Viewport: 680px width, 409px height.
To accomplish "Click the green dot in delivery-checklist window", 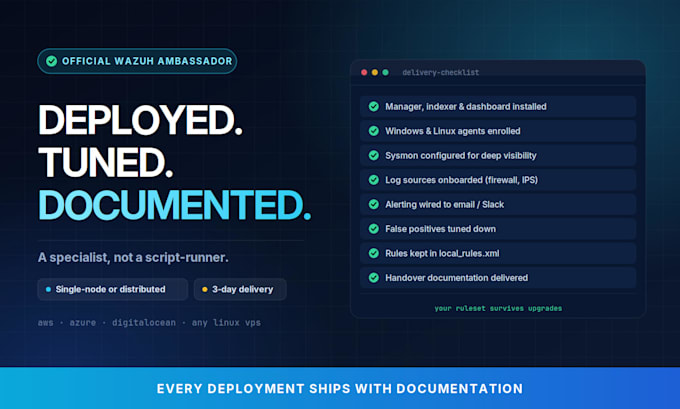I will [385, 72].
